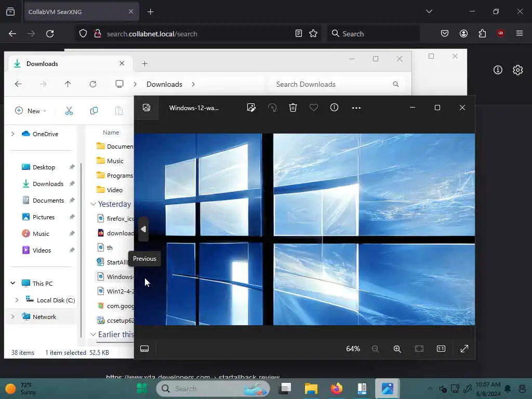
Task: Delete the photo with the trash icon
Action: (293, 108)
